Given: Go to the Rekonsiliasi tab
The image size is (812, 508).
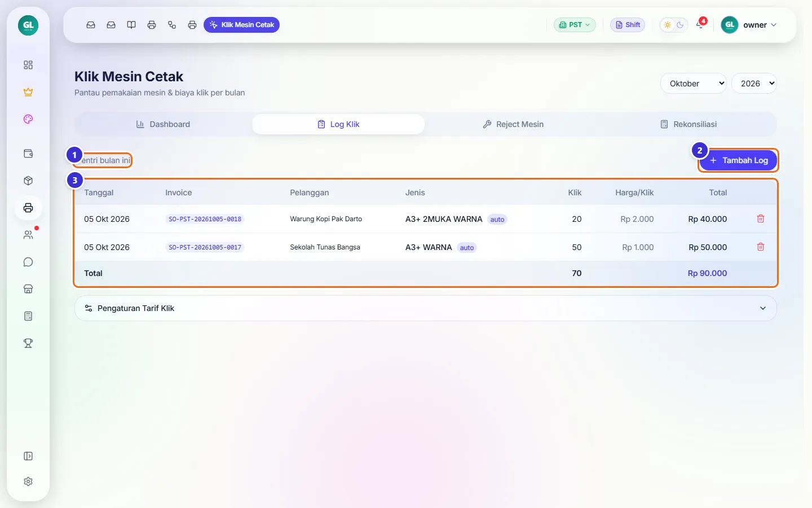Looking at the screenshot, I should point(689,124).
